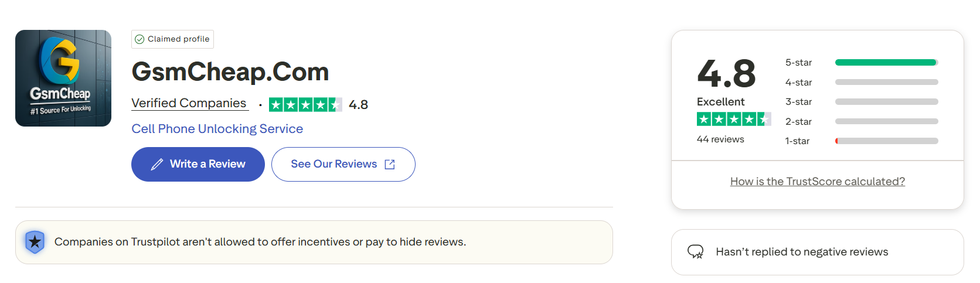Click the shield star icon in the notice banner
This screenshot has height=283, width=980.
(x=35, y=242)
